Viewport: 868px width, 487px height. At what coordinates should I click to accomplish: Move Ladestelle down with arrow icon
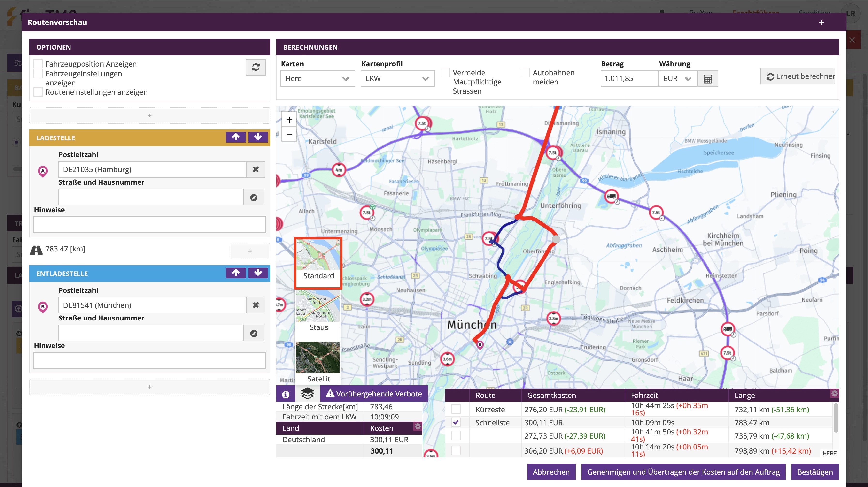(258, 137)
